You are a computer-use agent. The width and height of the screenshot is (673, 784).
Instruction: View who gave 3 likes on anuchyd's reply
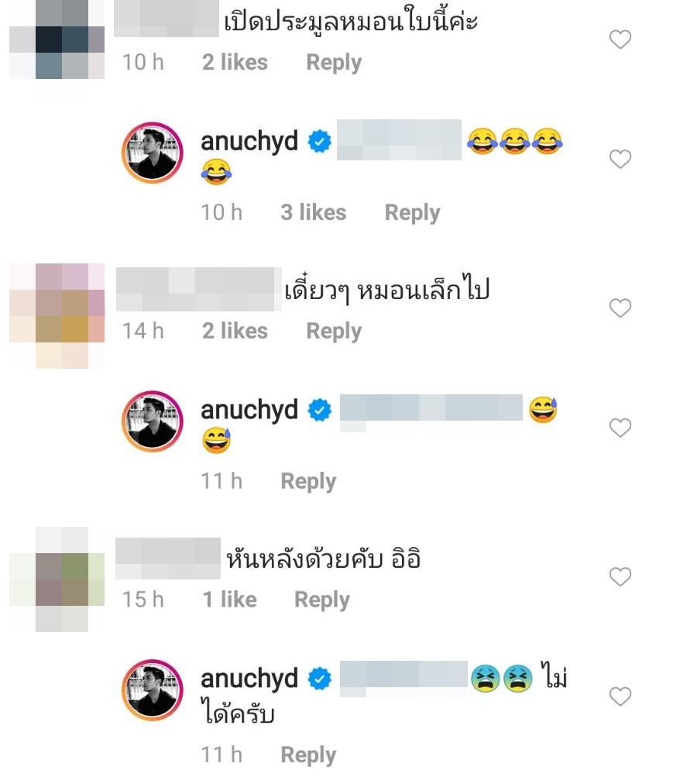coord(313,212)
